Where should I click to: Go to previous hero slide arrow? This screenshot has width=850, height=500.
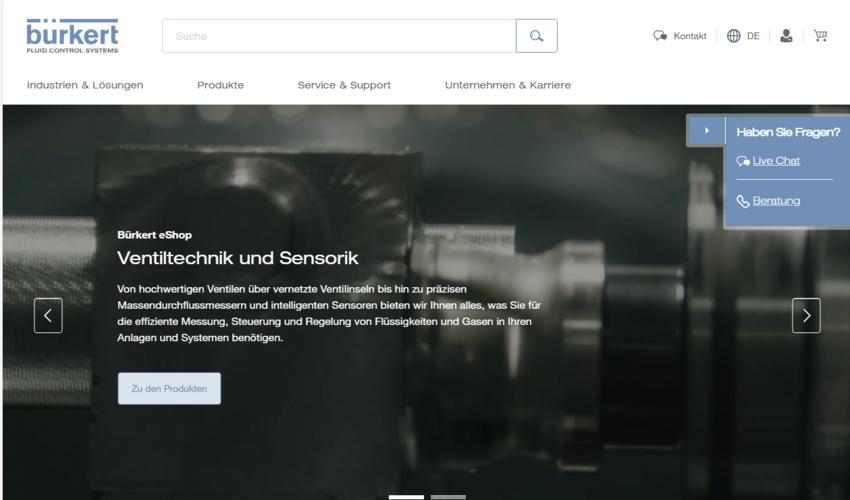point(48,316)
